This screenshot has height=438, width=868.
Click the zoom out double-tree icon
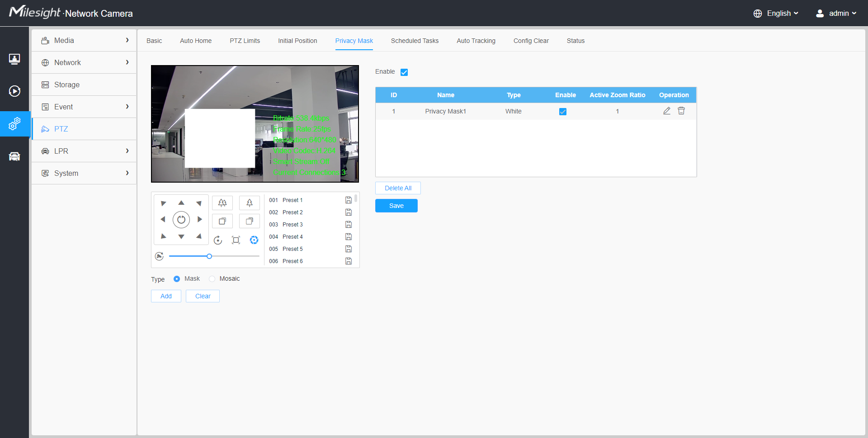222,203
